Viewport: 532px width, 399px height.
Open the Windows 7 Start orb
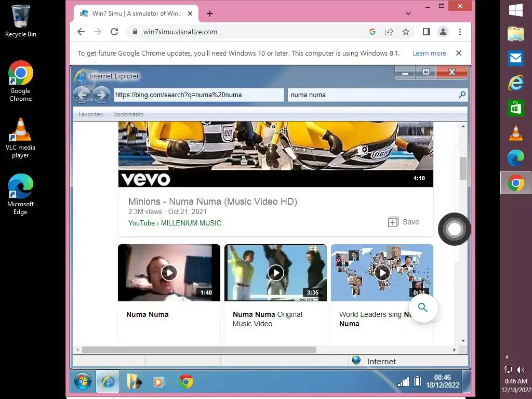tap(83, 381)
